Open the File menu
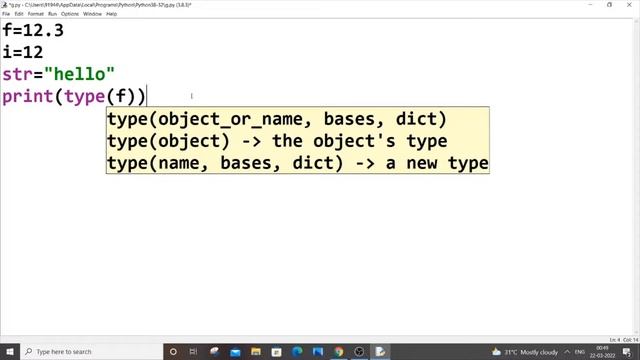Image resolution: width=640 pixels, height=360 pixels. [x=6, y=14]
